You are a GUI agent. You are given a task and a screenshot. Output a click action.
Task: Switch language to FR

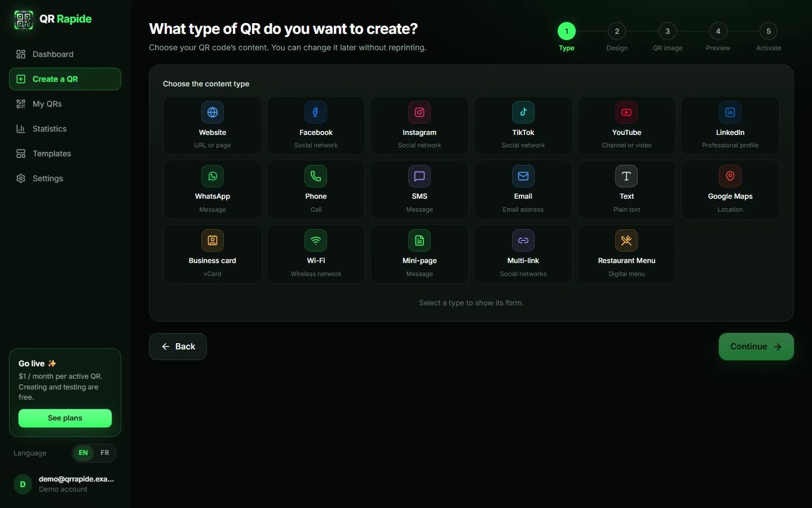coord(105,453)
